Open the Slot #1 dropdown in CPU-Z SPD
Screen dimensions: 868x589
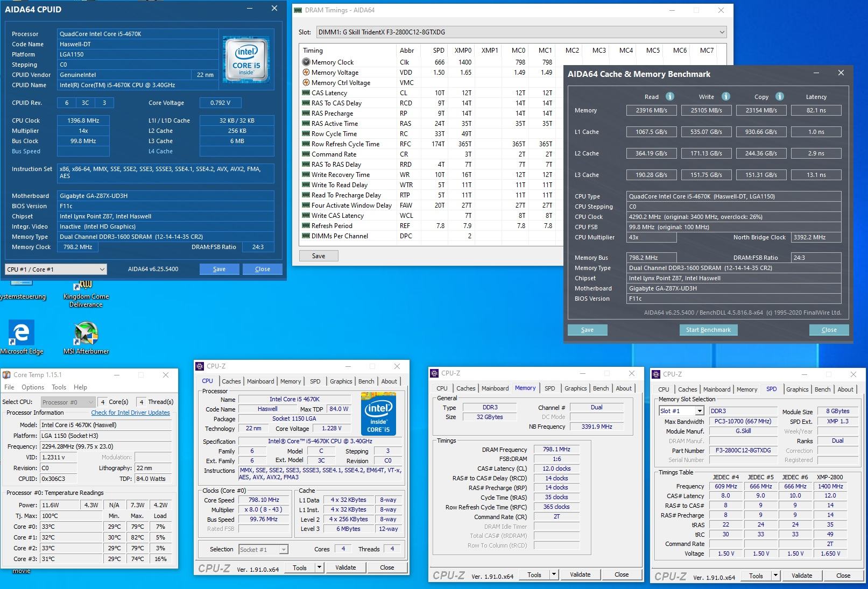(681, 411)
